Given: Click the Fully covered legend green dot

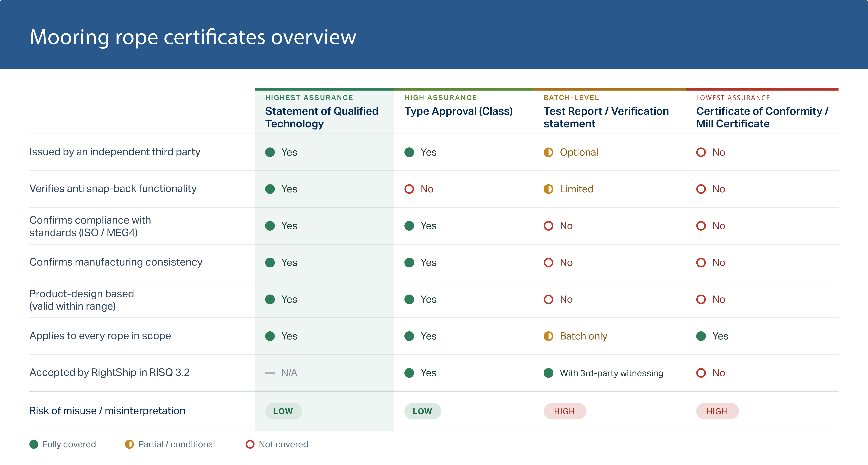Looking at the screenshot, I should [x=34, y=444].
